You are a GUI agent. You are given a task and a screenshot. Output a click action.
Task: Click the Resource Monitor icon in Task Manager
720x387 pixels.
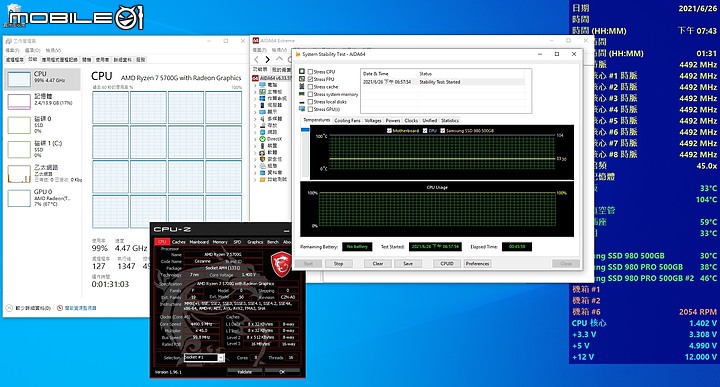coord(60,308)
